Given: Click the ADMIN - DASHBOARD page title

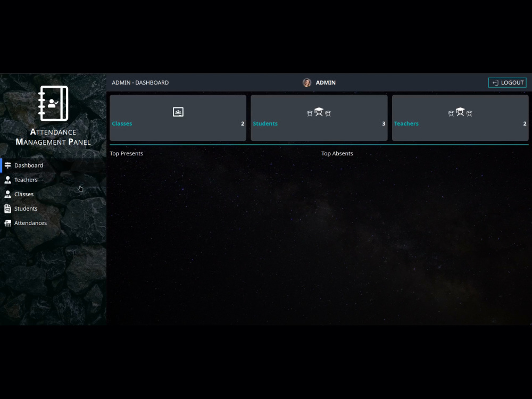Looking at the screenshot, I should tap(140, 82).
